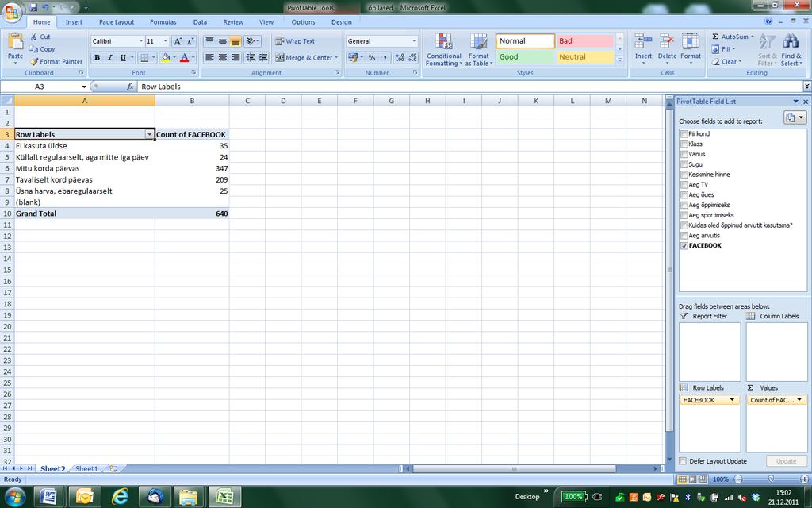Check the Keskmine hinne field checkbox

pyautogui.click(x=684, y=175)
